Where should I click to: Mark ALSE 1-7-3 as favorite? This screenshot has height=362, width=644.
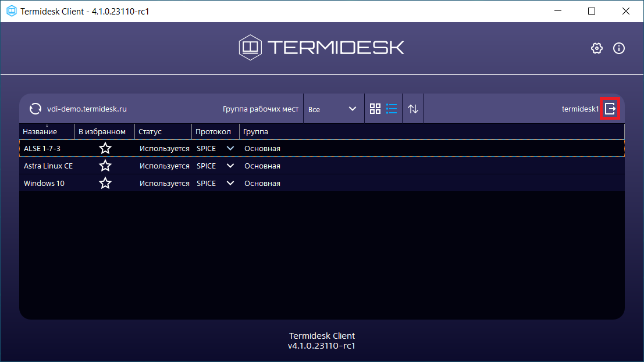(x=105, y=149)
